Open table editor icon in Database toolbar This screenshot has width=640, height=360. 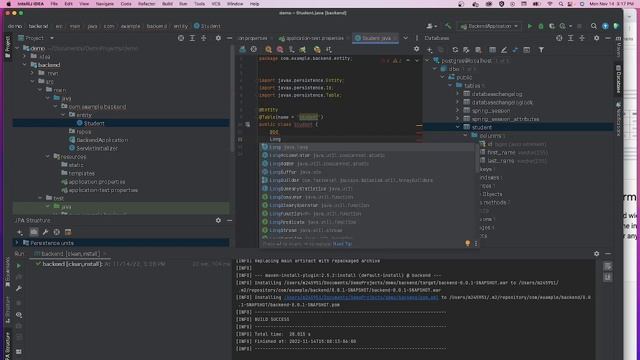[x=493, y=50]
